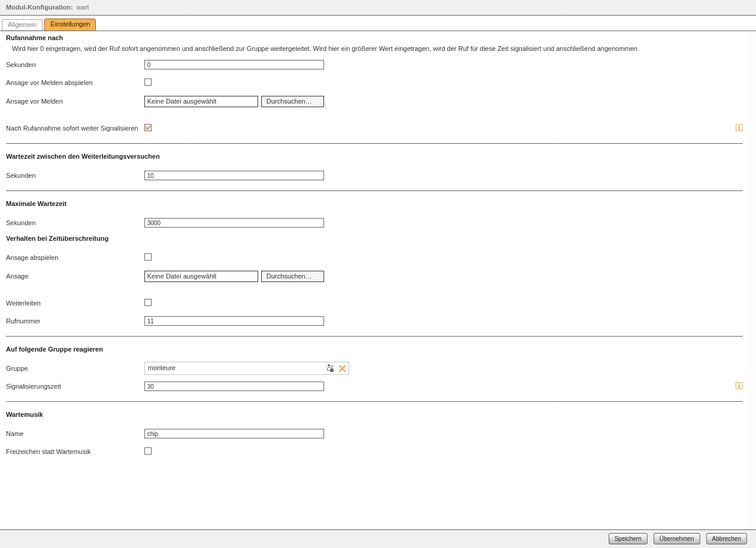Clear the monteure group selection with the X
Screen dimensions: 756x548
click(342, 368)
